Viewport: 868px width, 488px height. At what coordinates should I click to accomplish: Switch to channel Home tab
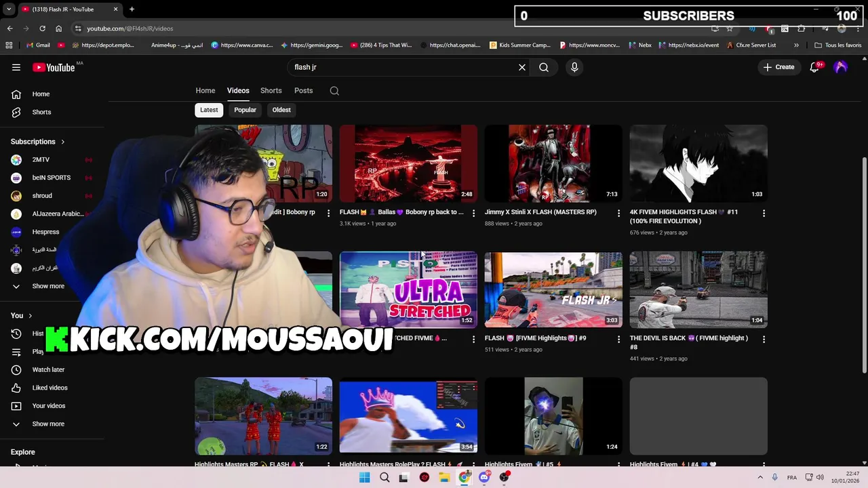click(205, 91)
